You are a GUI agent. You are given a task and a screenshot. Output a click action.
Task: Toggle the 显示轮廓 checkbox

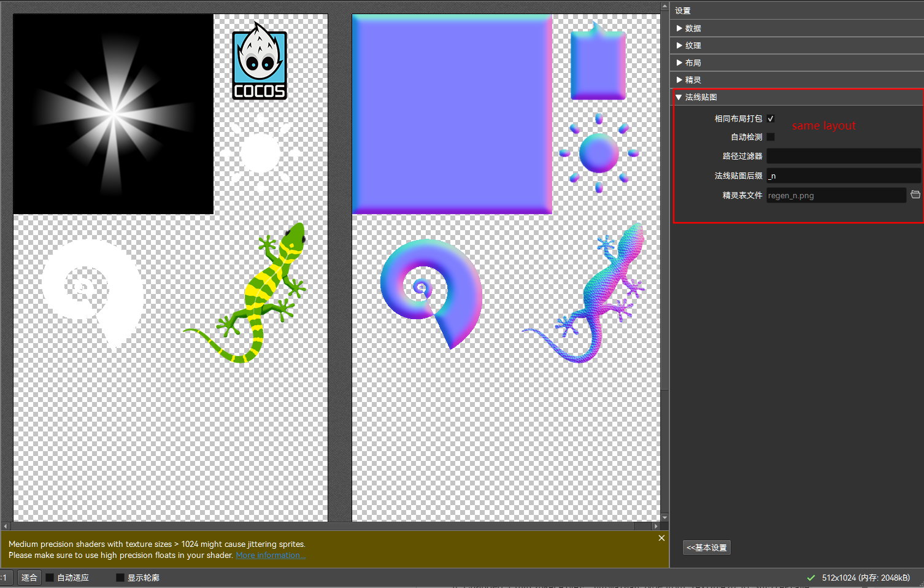tap(120, 578)
